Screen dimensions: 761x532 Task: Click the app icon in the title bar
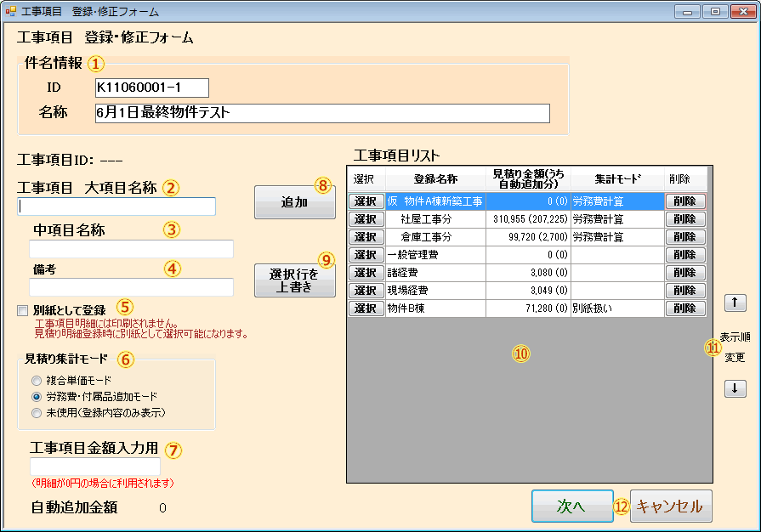point(10,12)
